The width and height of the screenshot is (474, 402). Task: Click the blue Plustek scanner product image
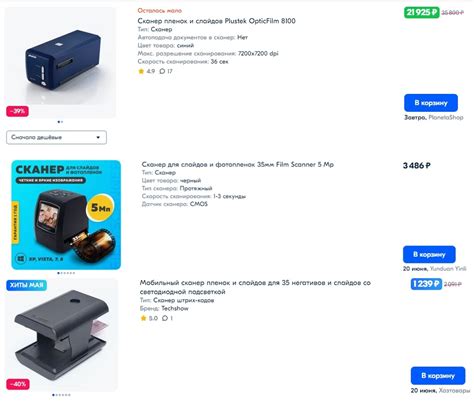(60, 62)
